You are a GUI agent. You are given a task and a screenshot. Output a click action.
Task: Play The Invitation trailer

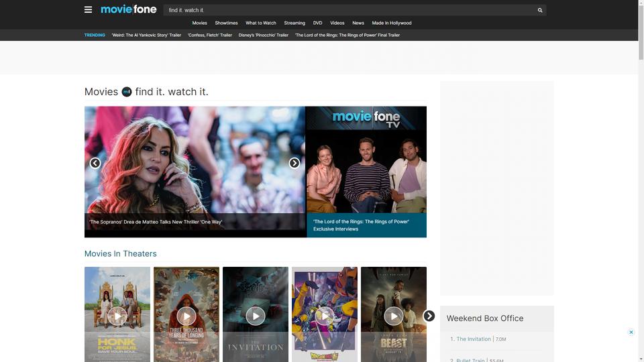click(x=256, y=316)
